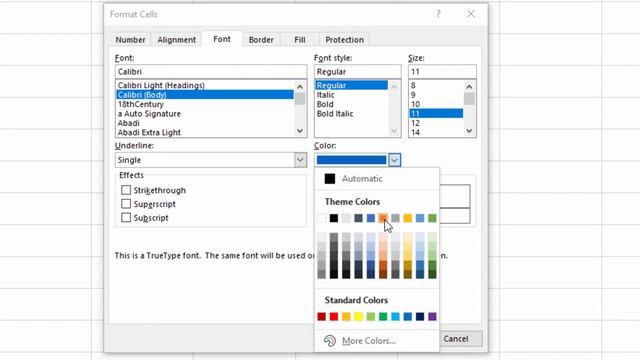
Task: Pick the green theme color swatch
Action: click(x=432, y=218)
